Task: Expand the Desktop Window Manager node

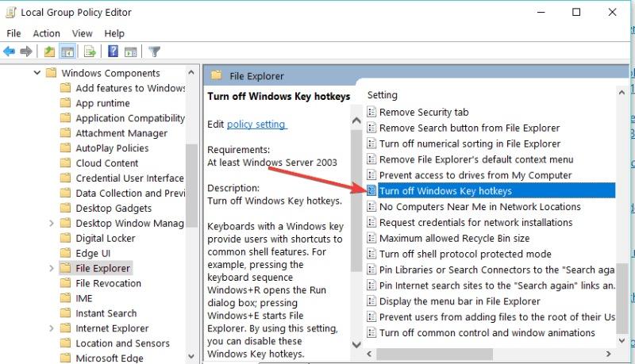Action: (x=51, y=223)
